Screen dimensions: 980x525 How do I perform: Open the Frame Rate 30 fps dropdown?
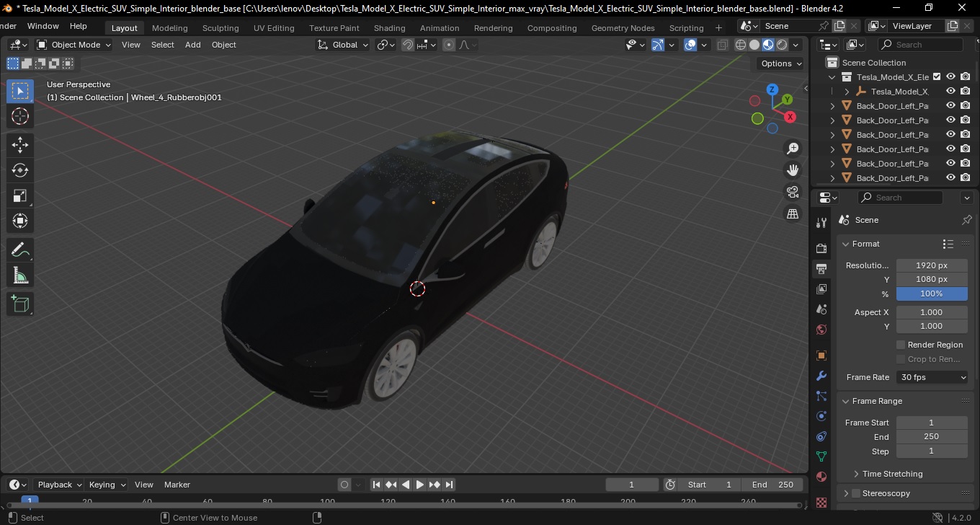(932, 377)
